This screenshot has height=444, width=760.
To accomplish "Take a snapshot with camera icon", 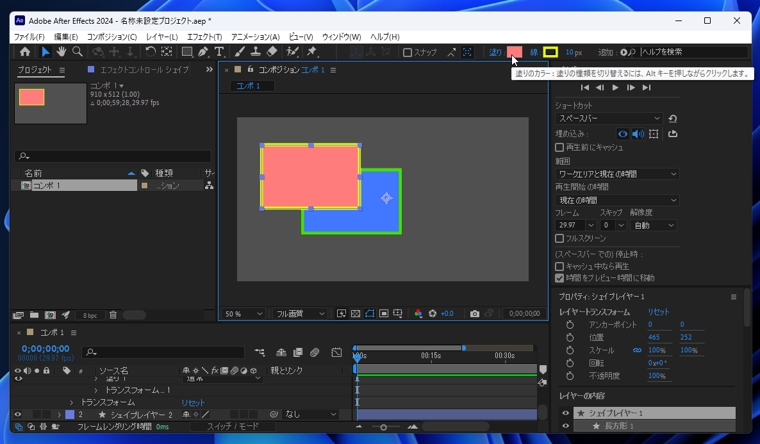I will click(x=474, y=314).
